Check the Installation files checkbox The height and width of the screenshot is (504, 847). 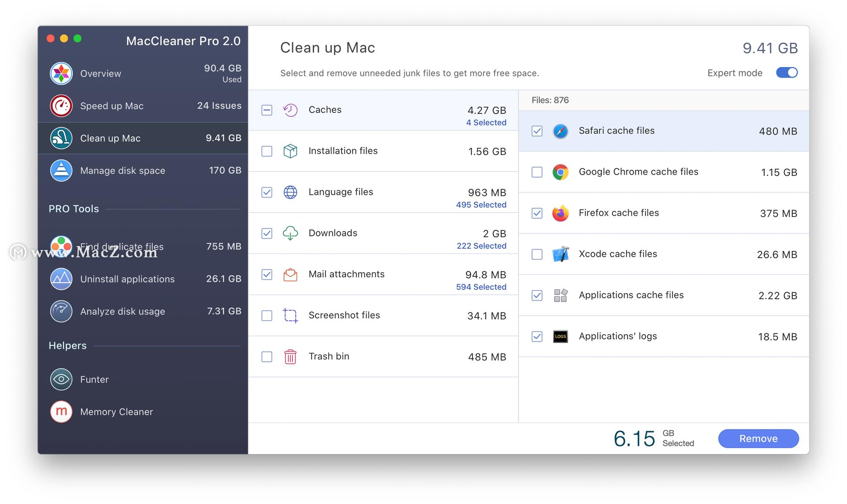pyautogui.click(x=267, y=151)
